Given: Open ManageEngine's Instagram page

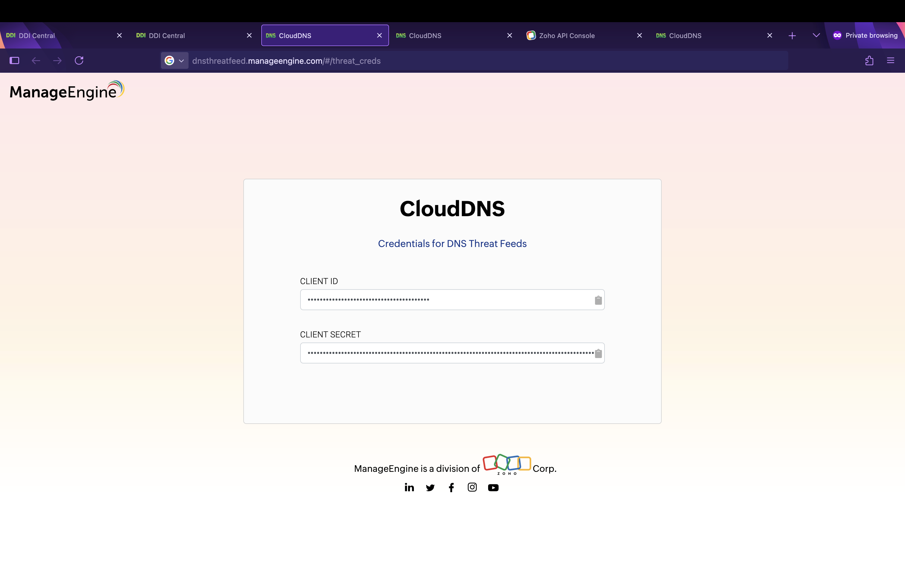Looking at the screenshot, I should [472, 487].
